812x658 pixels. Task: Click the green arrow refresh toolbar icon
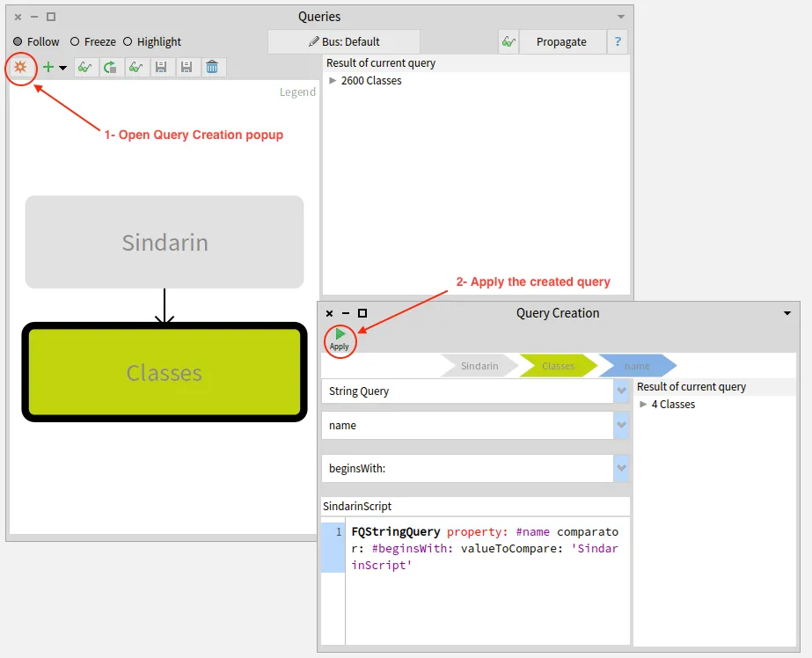[x=110, y=67]
